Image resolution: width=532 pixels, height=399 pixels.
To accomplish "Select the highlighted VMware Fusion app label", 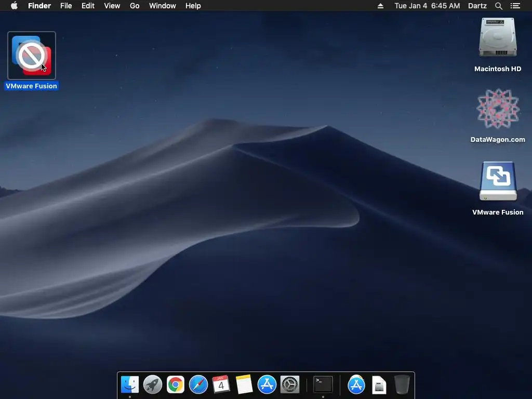I will [32, 86].
